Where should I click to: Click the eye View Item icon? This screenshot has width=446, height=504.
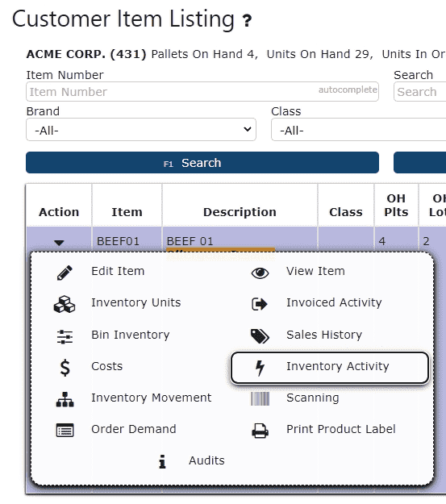(260, 273)
